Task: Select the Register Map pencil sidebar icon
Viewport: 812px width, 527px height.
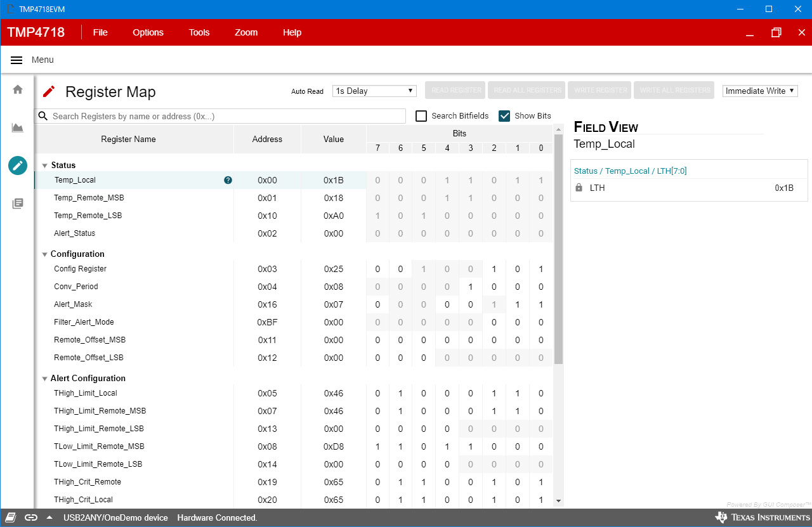Action: pos(18,166)
